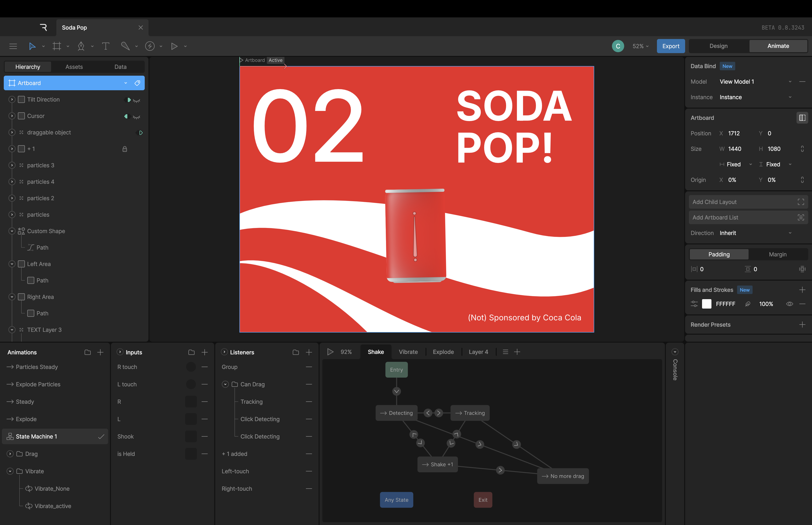
Task: Click the lightning events tool icon
Action: (150, 46)
